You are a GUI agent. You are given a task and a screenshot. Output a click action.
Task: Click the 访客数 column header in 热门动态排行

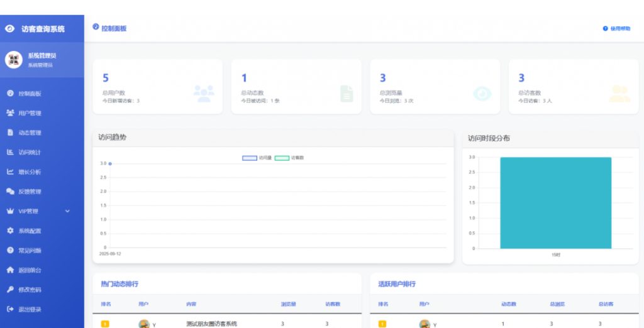333,304
